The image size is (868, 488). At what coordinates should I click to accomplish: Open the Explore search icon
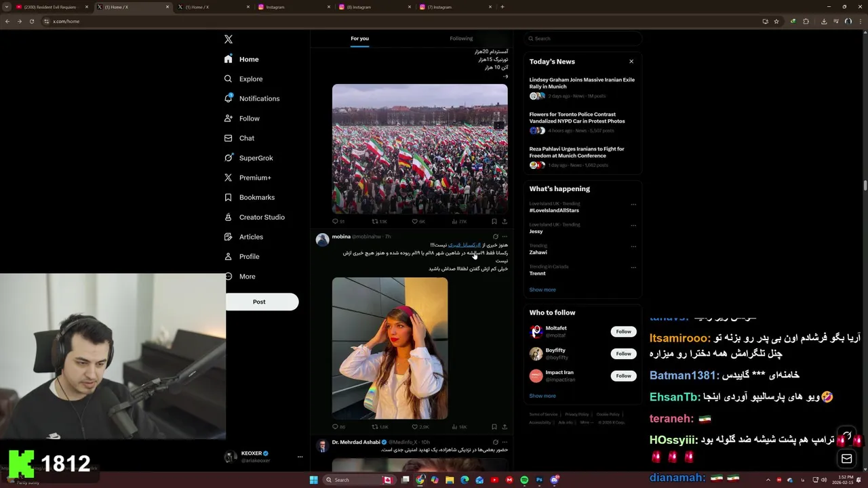[229, 79]
